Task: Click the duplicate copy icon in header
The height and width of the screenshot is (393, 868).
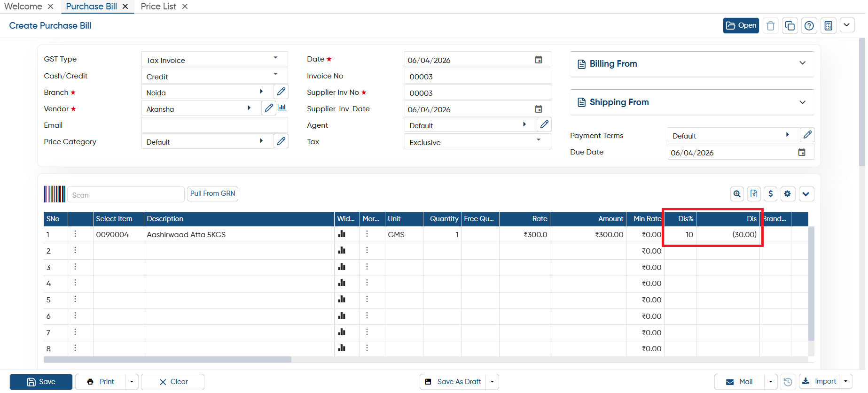Action: coord(790,26)
